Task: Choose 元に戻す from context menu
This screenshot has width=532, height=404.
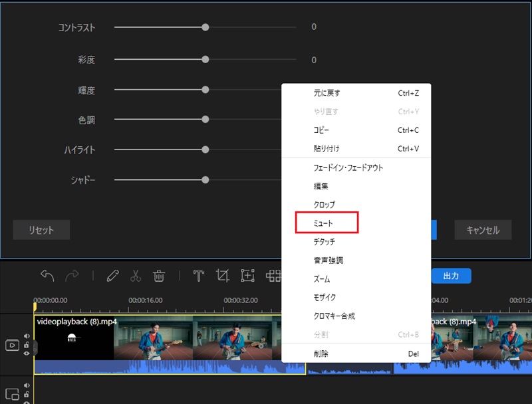Action: point(356,93)
